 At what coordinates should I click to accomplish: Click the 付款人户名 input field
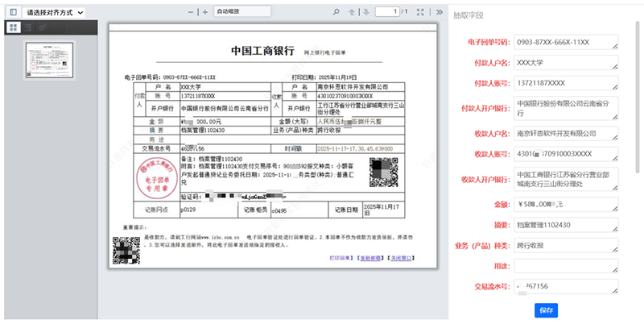pyautogui.click(x=565, y=63)
